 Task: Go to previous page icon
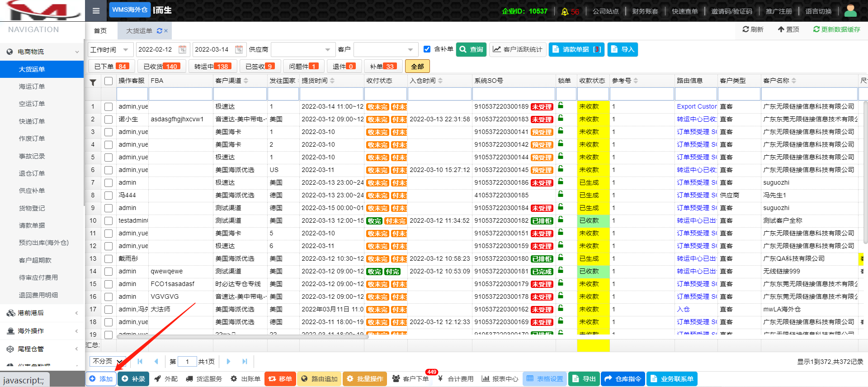click(156, 361)
